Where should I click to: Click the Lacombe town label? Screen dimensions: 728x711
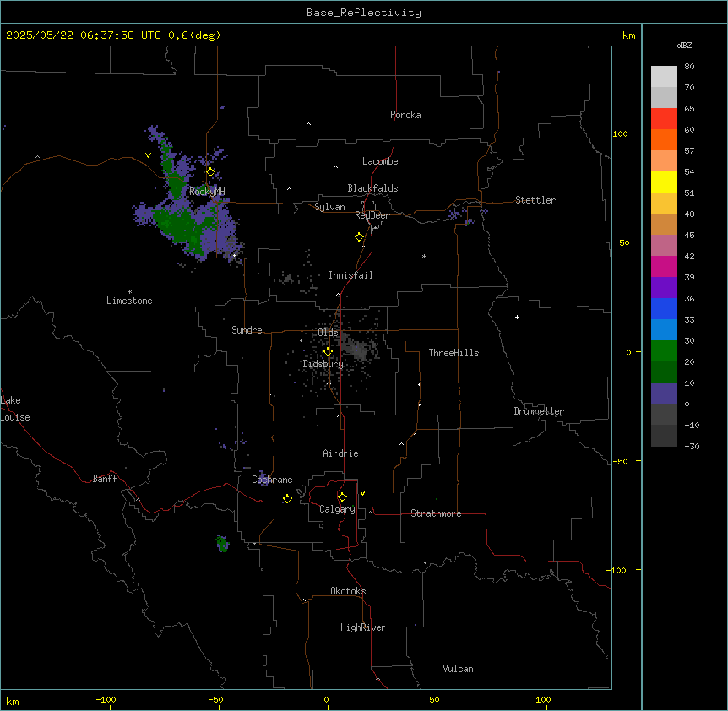coord(380,161)
